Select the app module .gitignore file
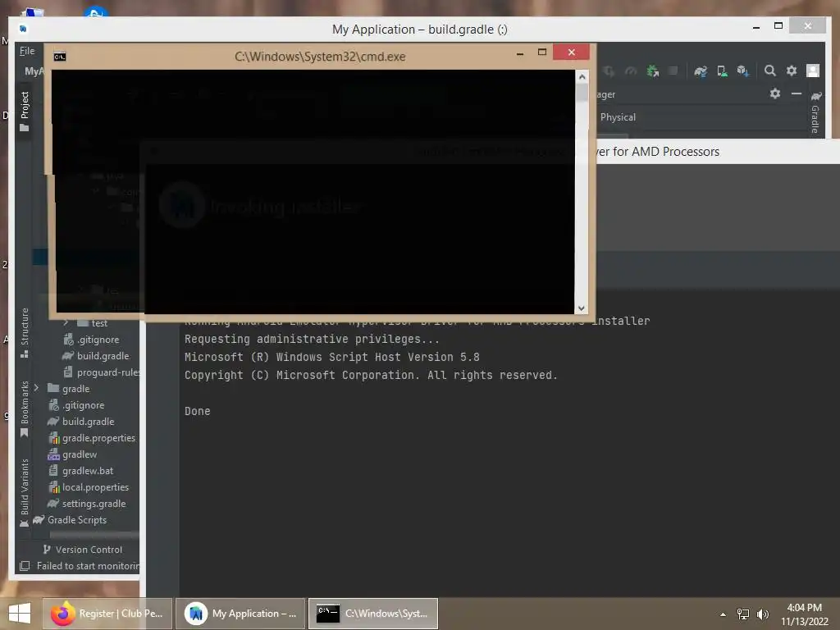The image size is (840, 630). pyautogui.click(x=92, y=340)
